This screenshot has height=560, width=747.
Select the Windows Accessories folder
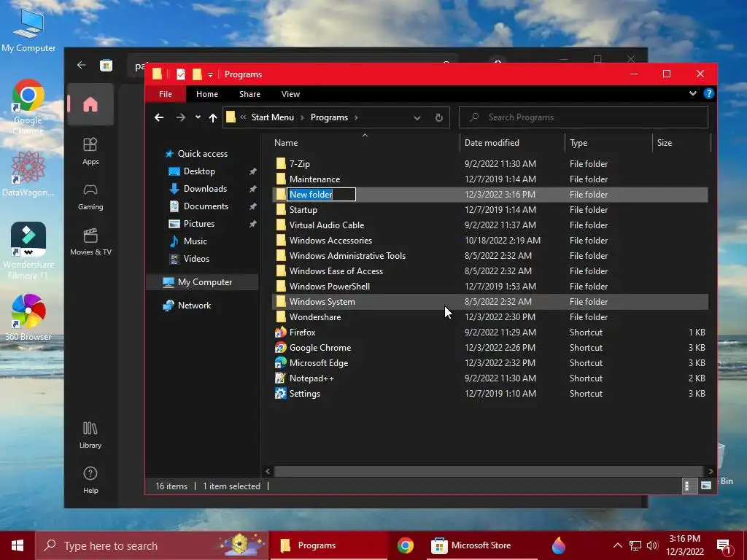330,241
